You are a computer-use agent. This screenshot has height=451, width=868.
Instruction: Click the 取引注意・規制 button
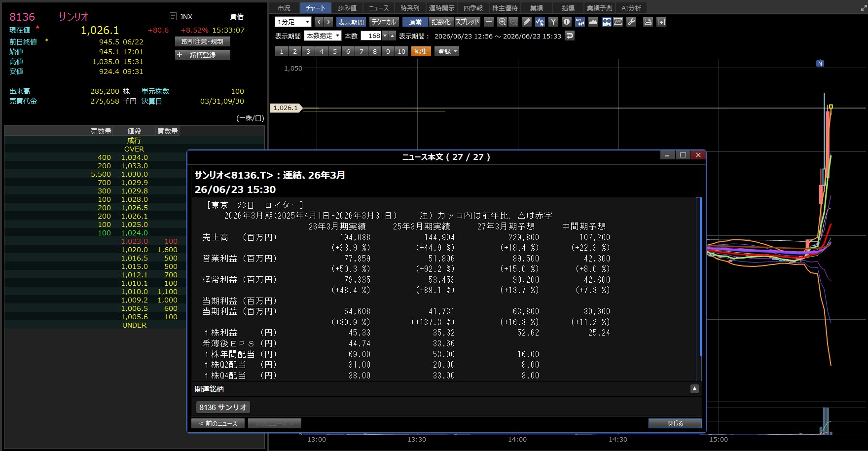tap(203, 41)
